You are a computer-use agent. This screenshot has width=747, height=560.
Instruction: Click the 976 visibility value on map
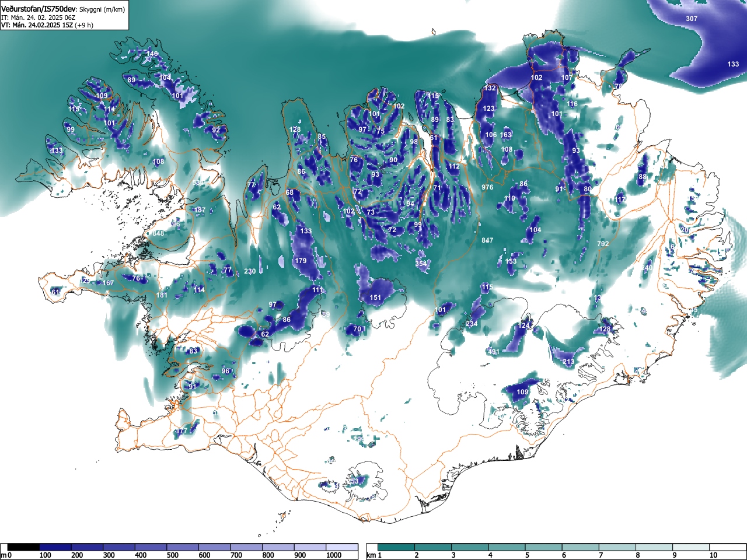tap(487, 187)
